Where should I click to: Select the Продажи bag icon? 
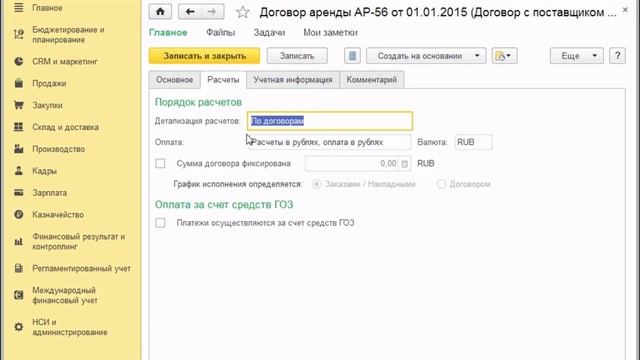click(x=19, y=83)
